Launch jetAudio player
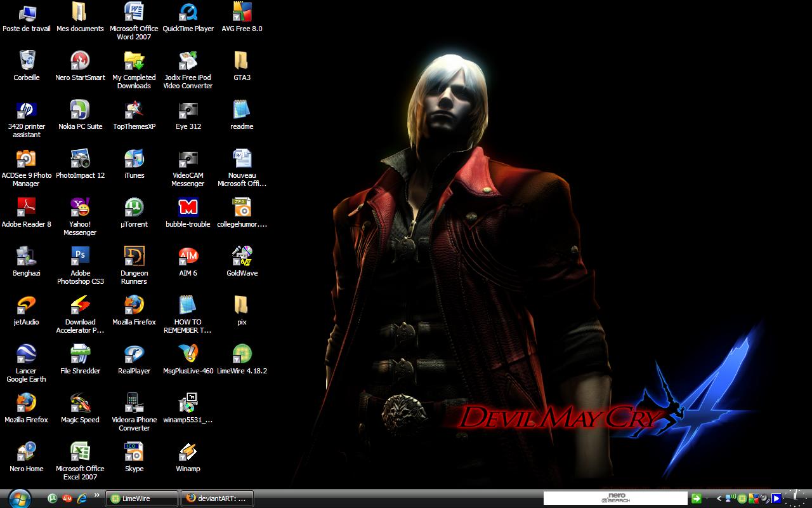The height and width of the screenshot is (508, 812). [27, 311]
